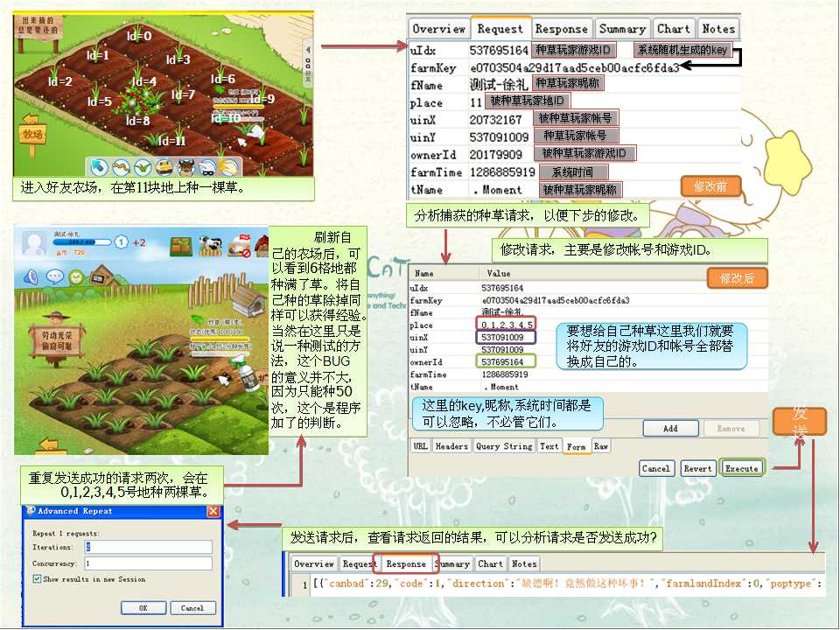The image size is (840, 630).
Task: Click the small wooden house sign icon
Action: (101, 276)
